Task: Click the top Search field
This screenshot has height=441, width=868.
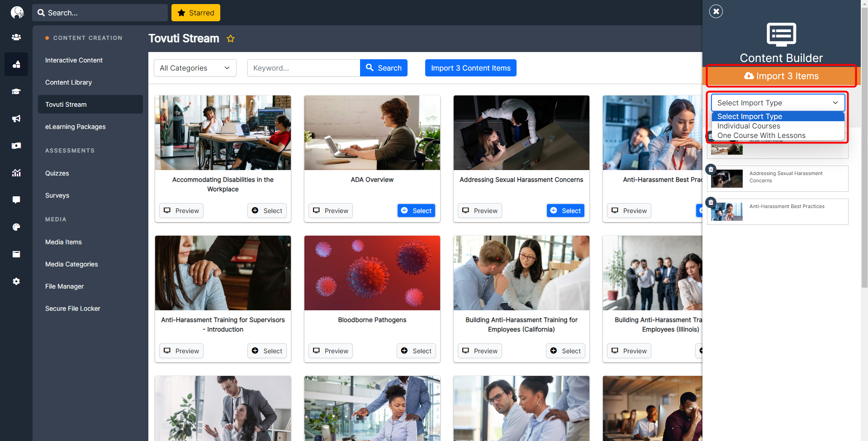Action: point(100,13)
